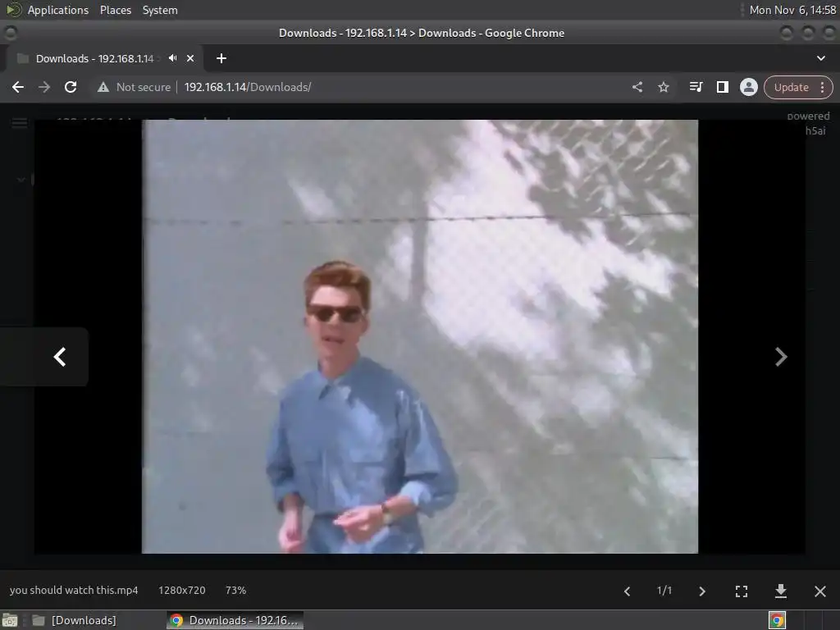Open the window menu icon in title bar

point(10,33)
